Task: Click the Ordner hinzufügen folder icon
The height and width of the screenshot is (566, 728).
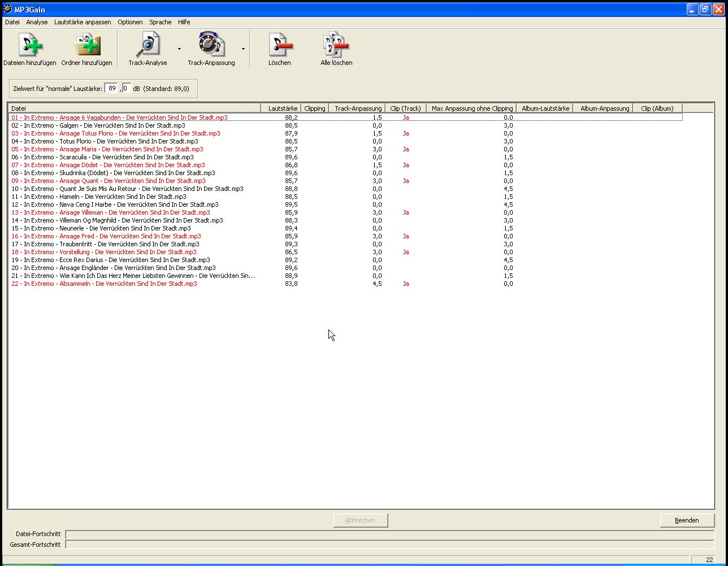Action: [x=87, y=45]
